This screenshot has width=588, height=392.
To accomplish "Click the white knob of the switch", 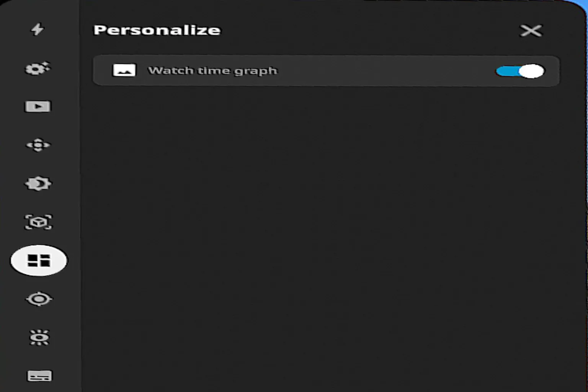I will (531, 71).
